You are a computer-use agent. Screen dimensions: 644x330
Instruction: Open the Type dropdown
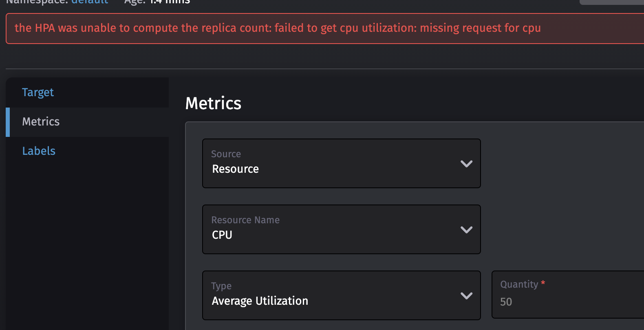341,295
